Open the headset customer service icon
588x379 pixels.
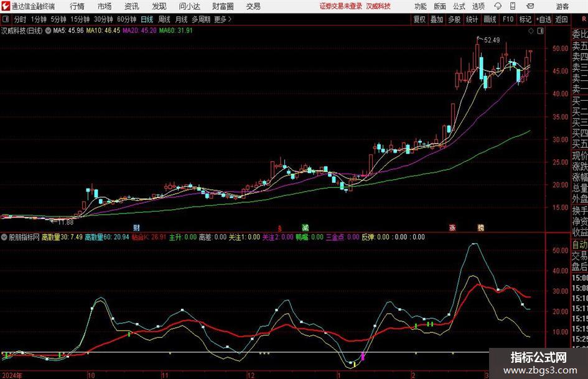tap(498, 6)
